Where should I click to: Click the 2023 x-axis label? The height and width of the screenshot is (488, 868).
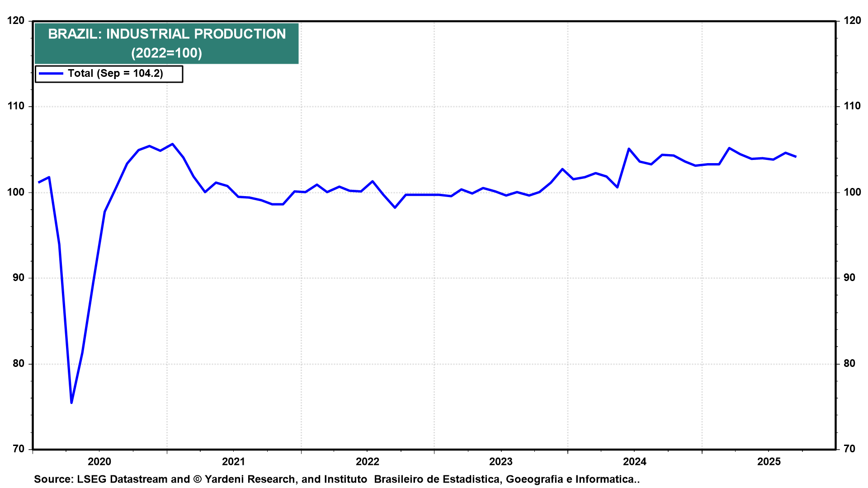pos(501,462)
